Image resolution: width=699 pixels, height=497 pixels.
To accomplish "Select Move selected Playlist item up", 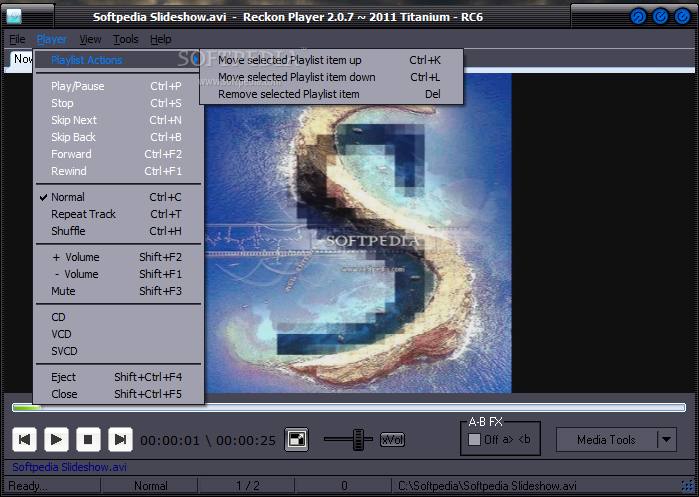I will click(331, 60).
